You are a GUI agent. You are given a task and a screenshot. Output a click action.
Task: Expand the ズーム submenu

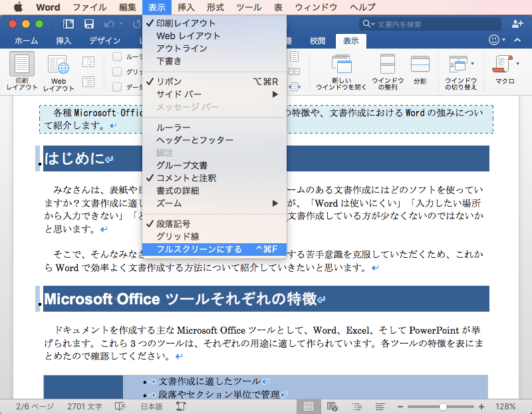point(214,203)
